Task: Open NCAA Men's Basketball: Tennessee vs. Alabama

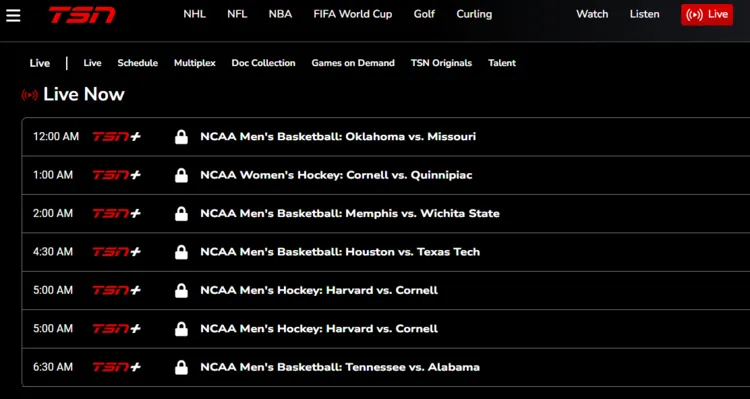Action: tap(340, 367)
